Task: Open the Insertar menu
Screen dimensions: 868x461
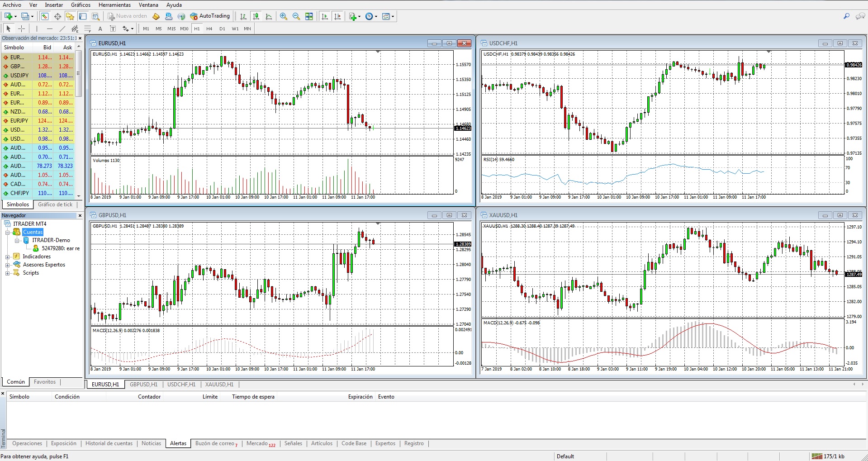Action: 54,5
